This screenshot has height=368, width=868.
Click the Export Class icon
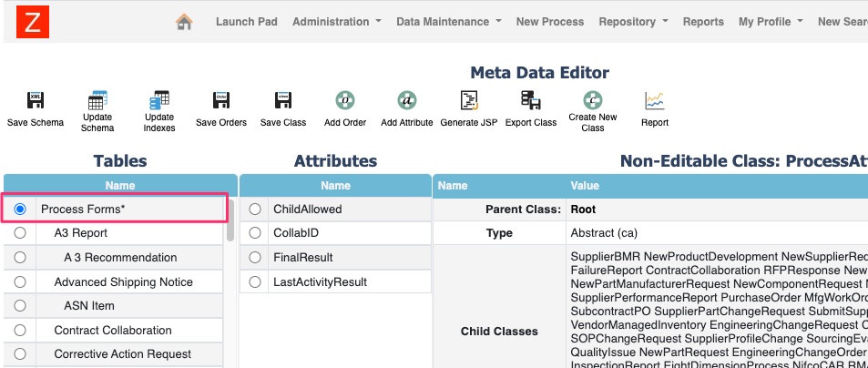[x=531, y=101]
